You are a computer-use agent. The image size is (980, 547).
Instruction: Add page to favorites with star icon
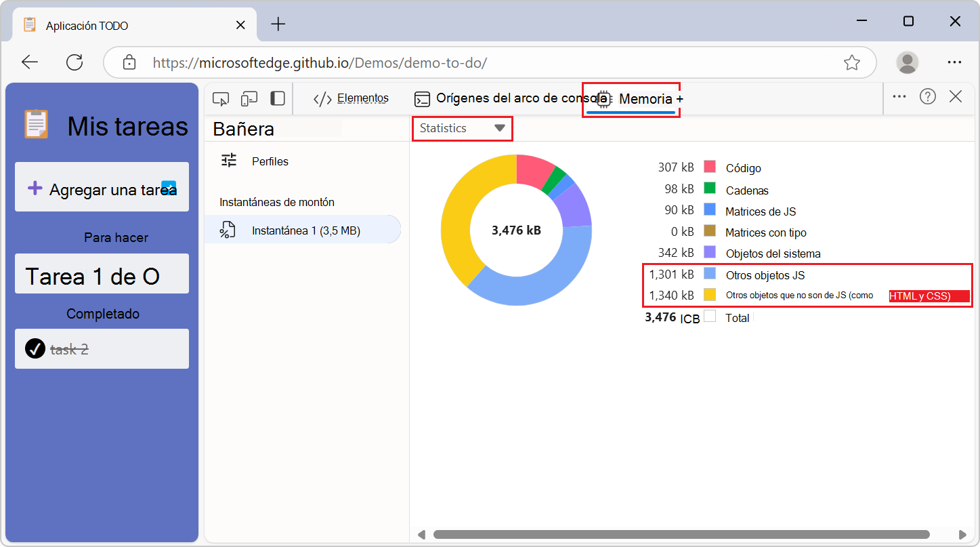coord(852,62)
